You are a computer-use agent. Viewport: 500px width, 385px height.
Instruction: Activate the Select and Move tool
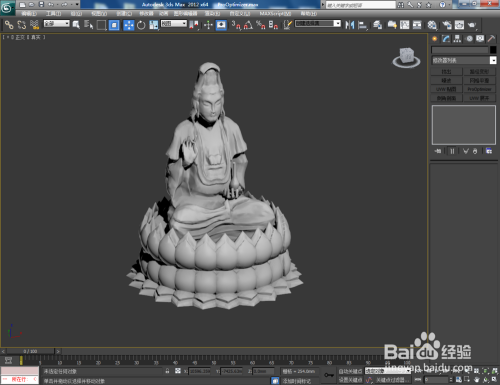tap(129, 25)
